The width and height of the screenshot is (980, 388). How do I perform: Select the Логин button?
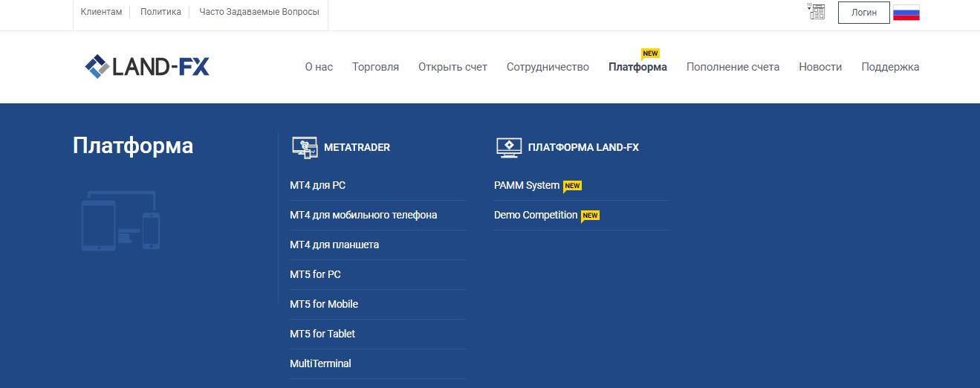[864, 13]
